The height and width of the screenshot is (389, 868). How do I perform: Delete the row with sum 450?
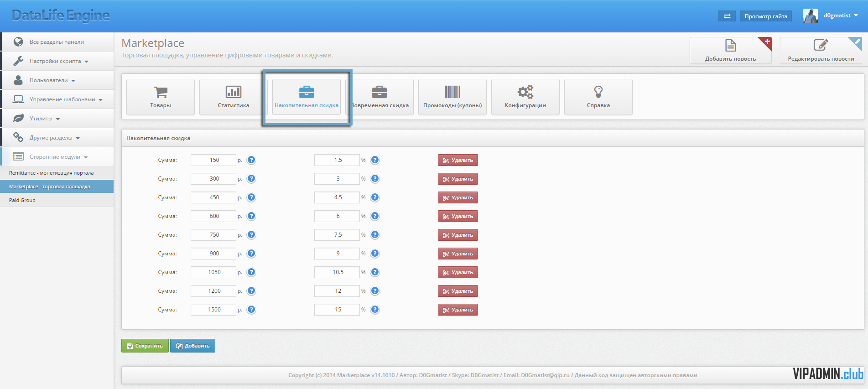pos(458,197)
